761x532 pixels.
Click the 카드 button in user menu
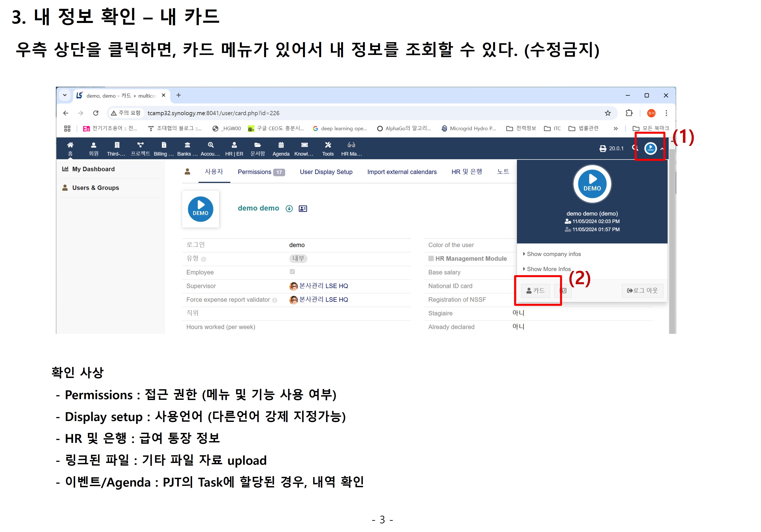(x=535, y=291)
